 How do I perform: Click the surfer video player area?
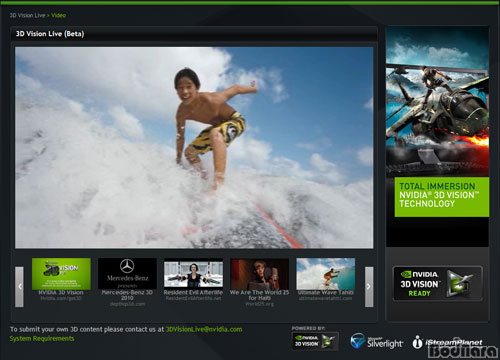194,148
